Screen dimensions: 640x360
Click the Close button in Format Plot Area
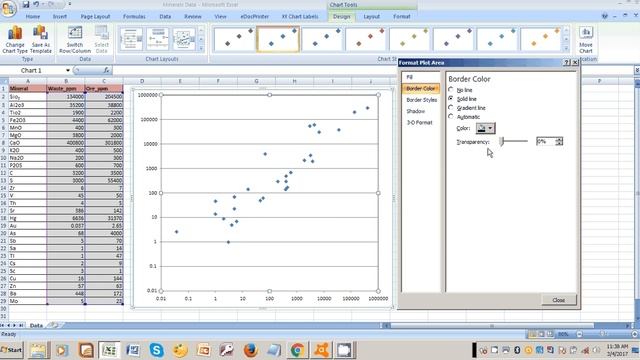pos(558,300)
